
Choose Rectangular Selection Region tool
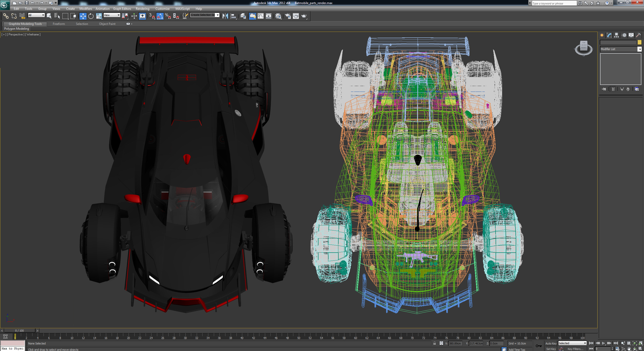tap(65, 16)
